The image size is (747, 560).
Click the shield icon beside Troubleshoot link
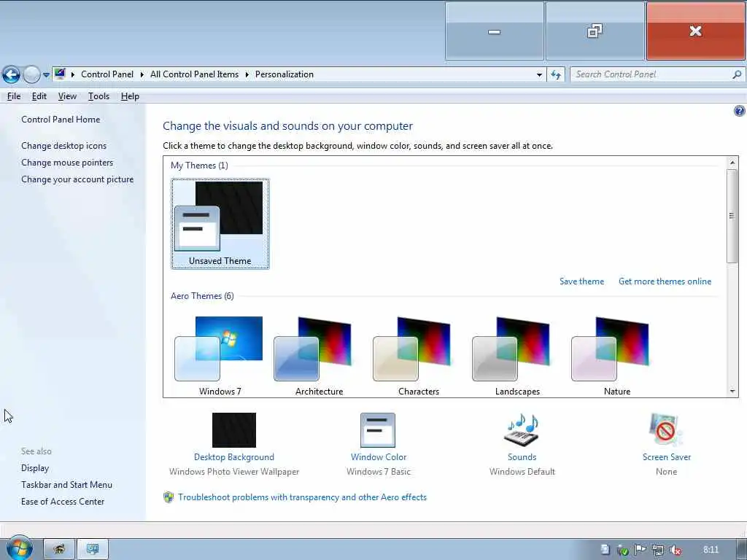pos(169,497)
